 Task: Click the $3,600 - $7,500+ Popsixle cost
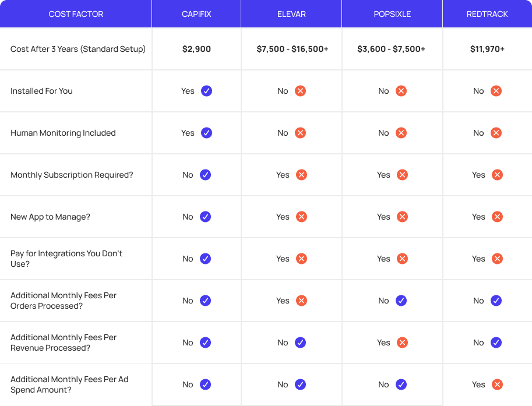tap(391, 49)
